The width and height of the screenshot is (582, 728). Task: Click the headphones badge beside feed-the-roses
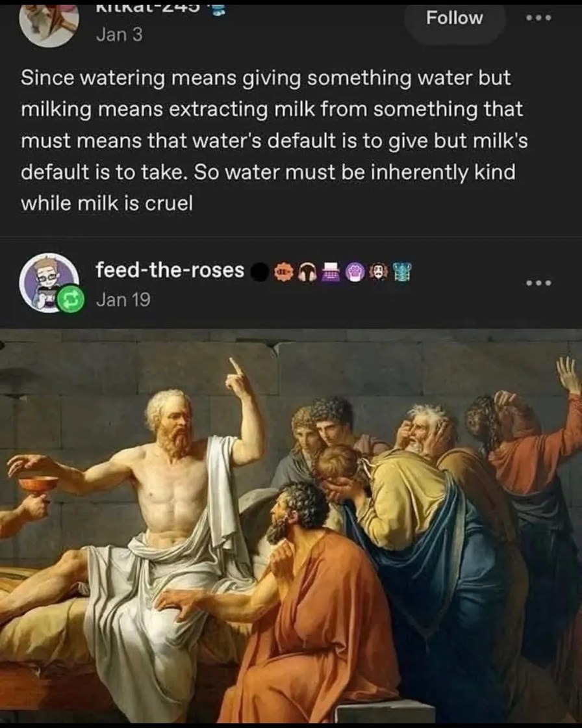click(307, 271)
